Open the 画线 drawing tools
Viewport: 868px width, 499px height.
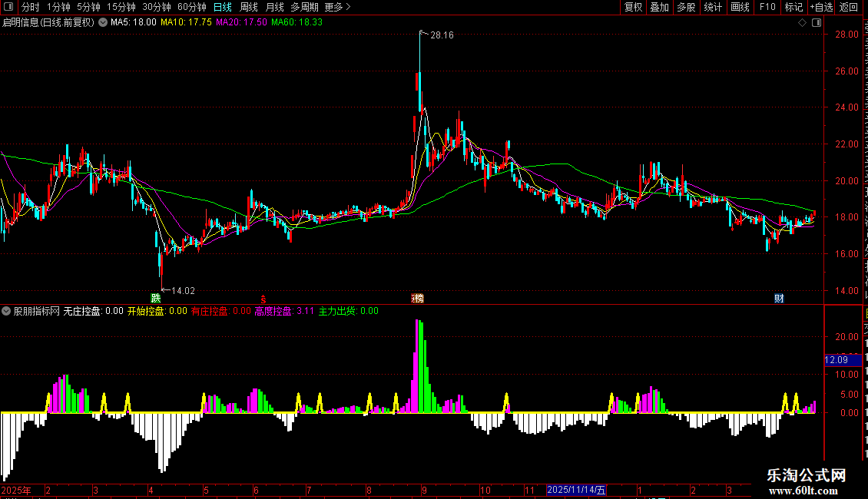tap(740, 7)
